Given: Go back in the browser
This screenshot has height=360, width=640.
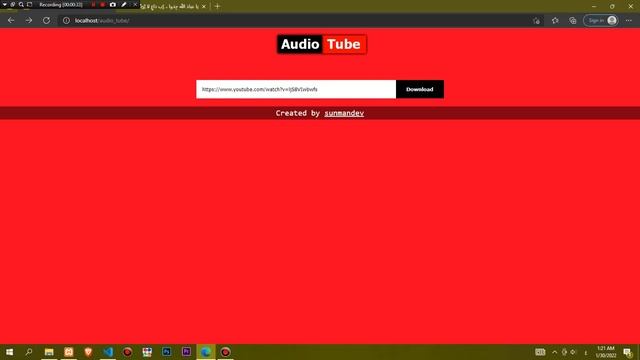Looking at the screenshot, I should 11,20.
